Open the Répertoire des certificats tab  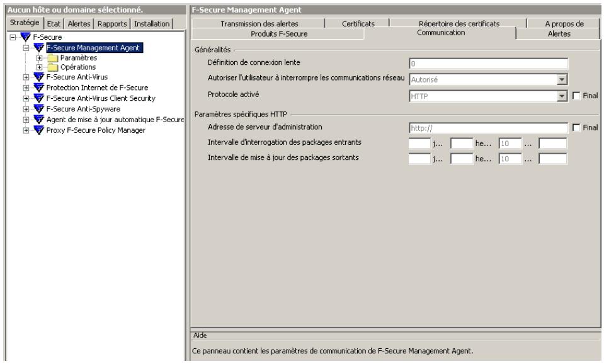coord(459,23)
